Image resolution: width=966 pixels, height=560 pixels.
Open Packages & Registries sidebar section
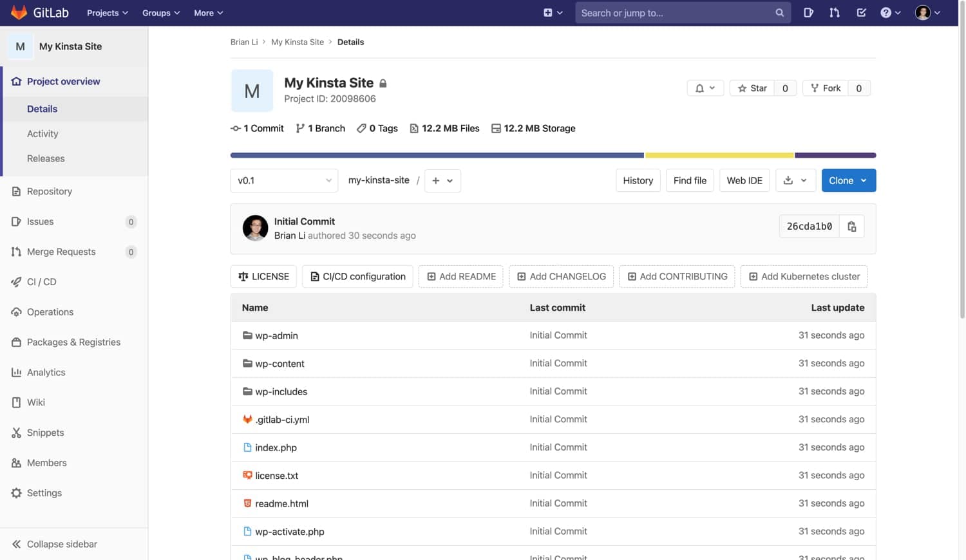coord(73,342)
